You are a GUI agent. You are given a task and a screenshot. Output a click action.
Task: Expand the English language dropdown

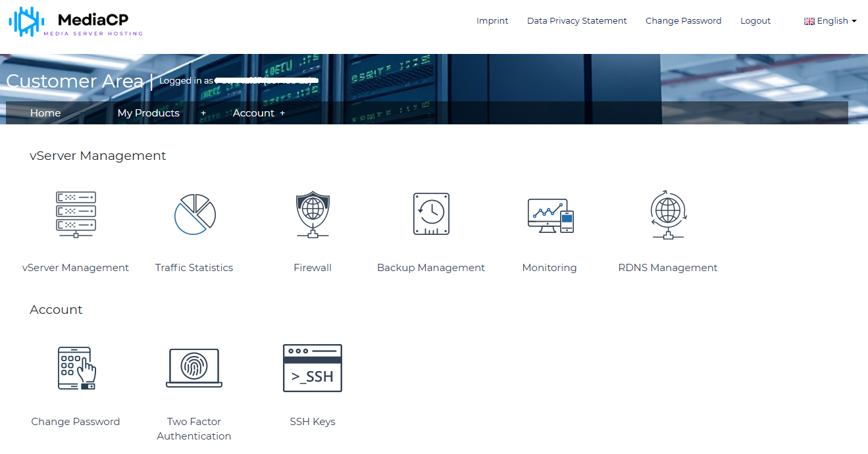coord(830,21)
